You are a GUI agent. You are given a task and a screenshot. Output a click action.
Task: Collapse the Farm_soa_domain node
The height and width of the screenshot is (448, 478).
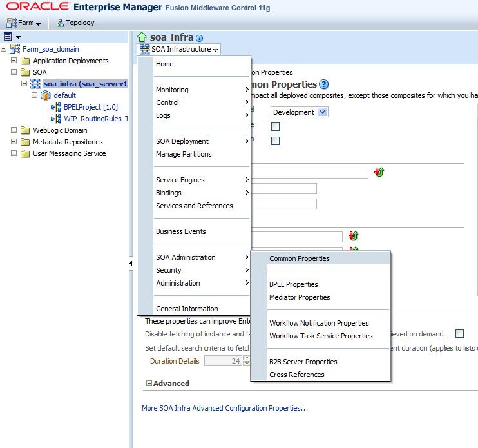(4, 48)
